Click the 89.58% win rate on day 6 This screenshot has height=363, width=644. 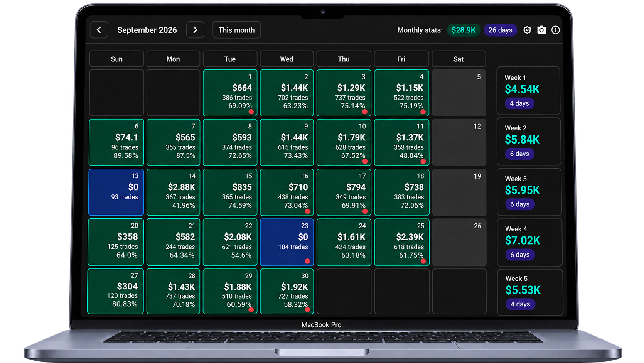[x=126, y=155]
